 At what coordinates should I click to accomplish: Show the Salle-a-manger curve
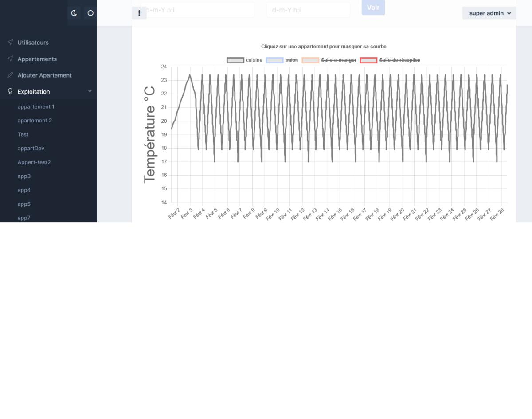click(339, 60)
